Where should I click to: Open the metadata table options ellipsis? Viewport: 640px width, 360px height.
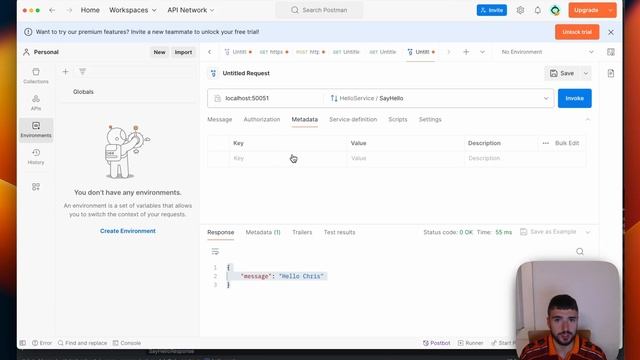pos(545,143)
